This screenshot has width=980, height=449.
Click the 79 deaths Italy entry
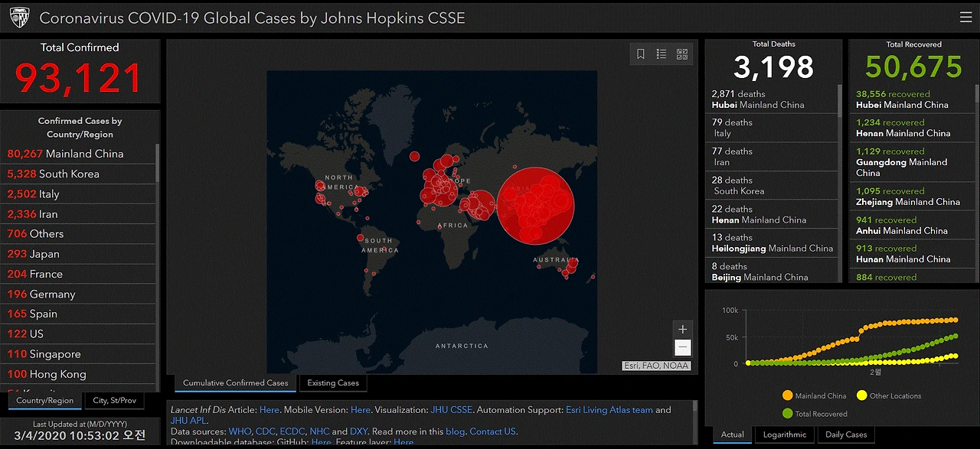[x=772, y=128]
